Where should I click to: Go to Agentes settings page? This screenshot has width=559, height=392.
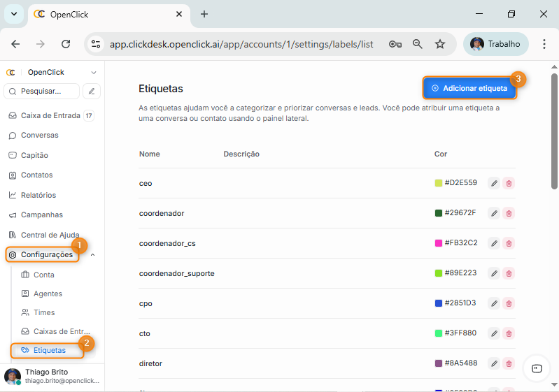pyautogui.click(x=48, y=293)
